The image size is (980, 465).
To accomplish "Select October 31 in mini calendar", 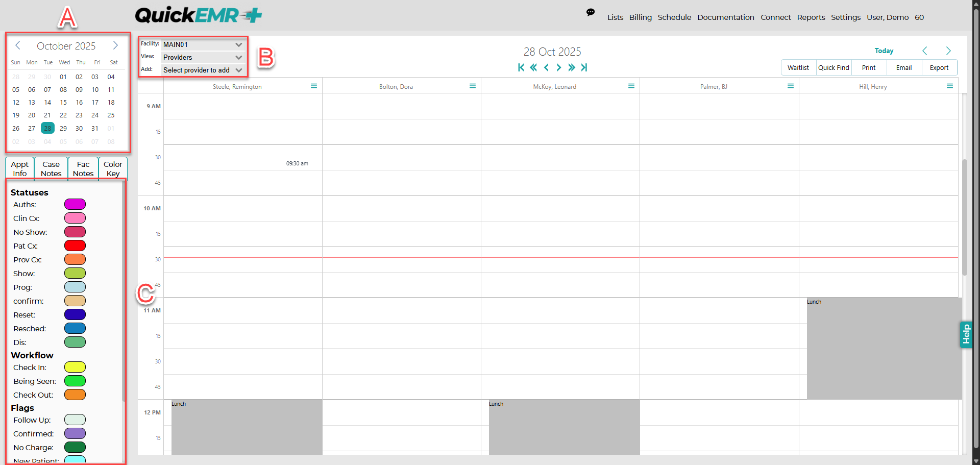I will 95,128.
